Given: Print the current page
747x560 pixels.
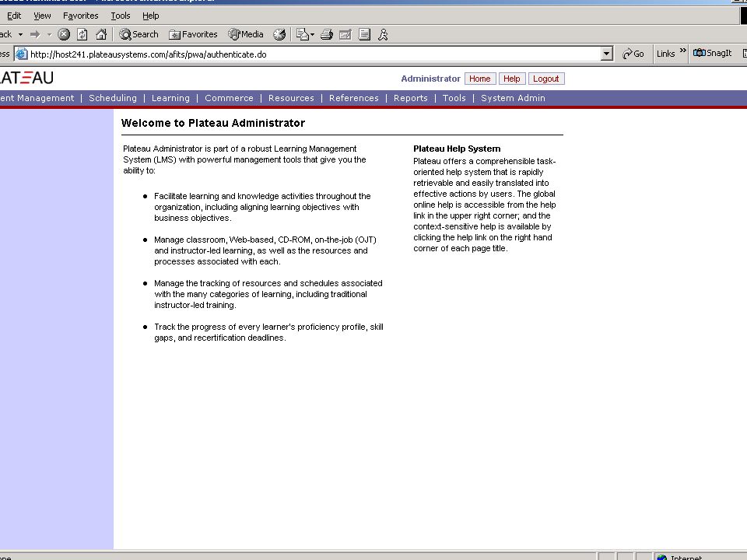Looking at the screenshot, I should coord(327,34).
